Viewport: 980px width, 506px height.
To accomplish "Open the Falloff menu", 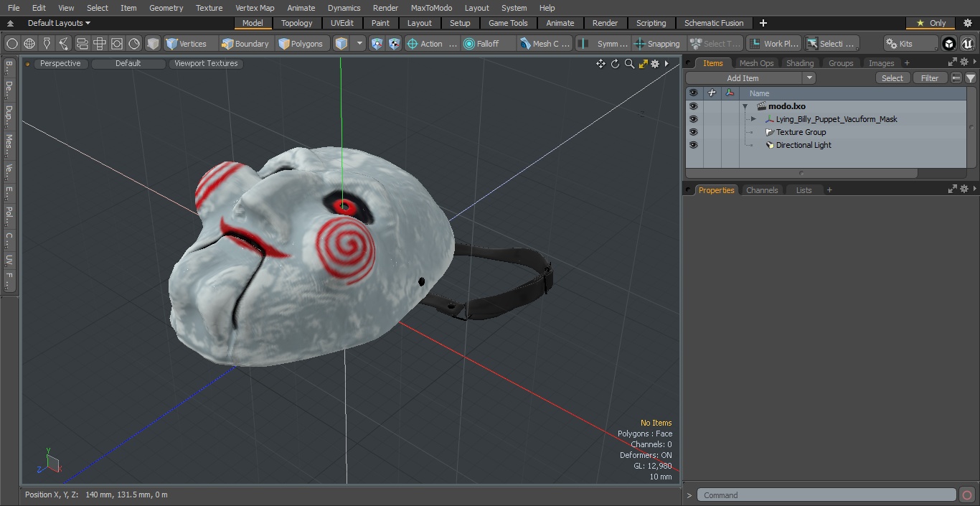I will pyautogui.click(x=489, y=44).
